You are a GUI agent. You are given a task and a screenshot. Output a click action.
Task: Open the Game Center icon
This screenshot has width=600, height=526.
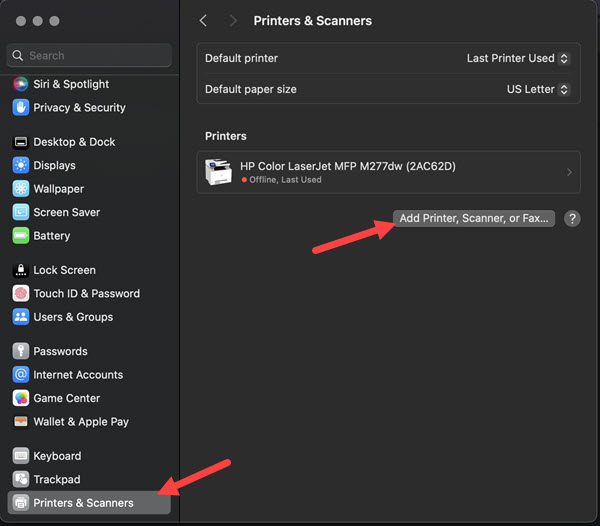click(x=21, y=398)
